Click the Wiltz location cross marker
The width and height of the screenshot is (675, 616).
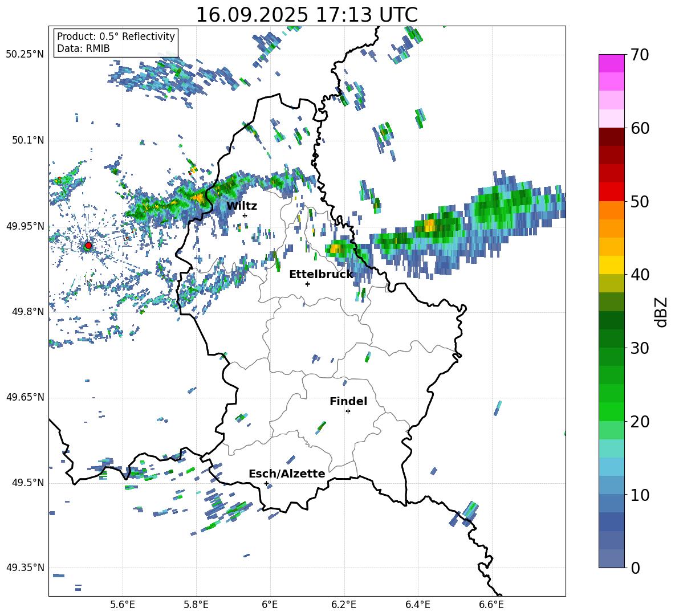245,215
